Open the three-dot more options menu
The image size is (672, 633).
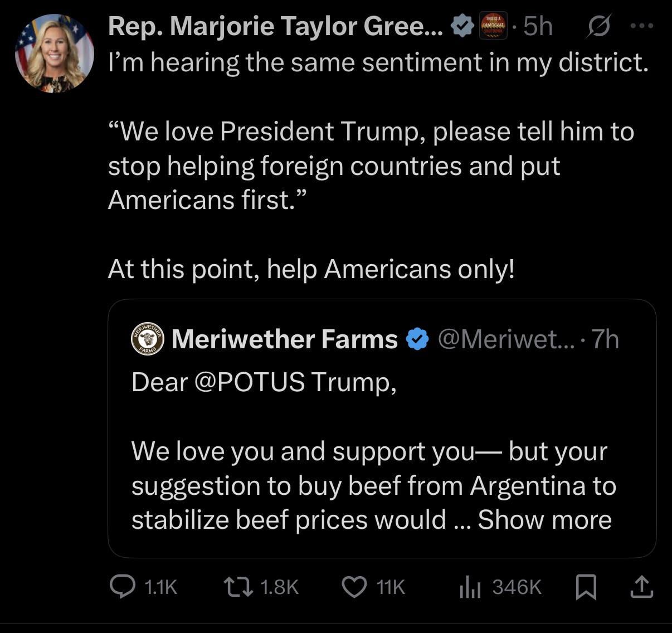[x=641, y=26]
